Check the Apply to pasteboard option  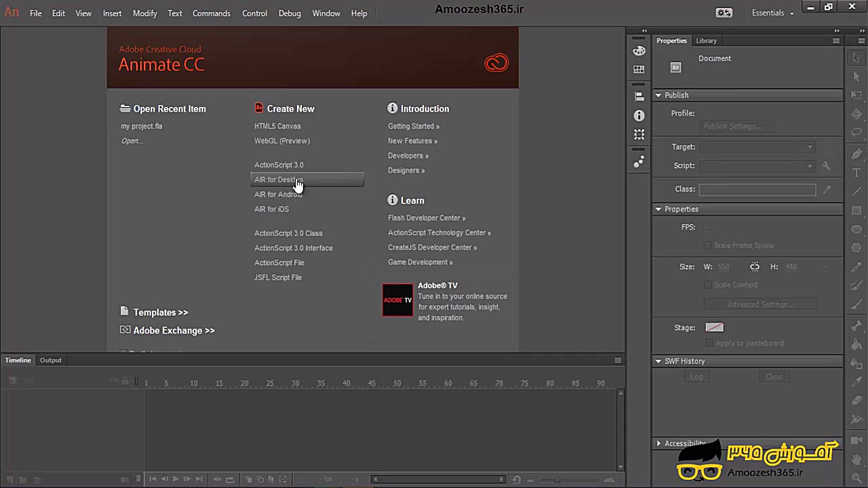(709, 343)
